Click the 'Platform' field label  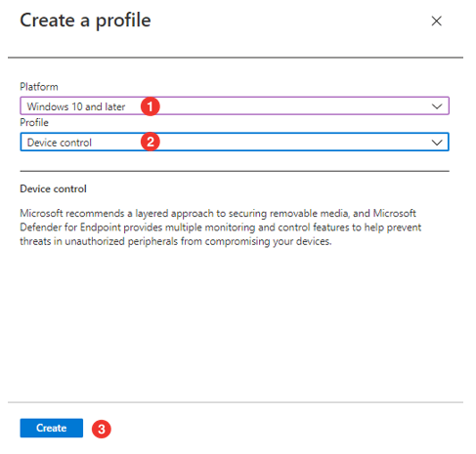pyautogui.click(x=39, y=87)
